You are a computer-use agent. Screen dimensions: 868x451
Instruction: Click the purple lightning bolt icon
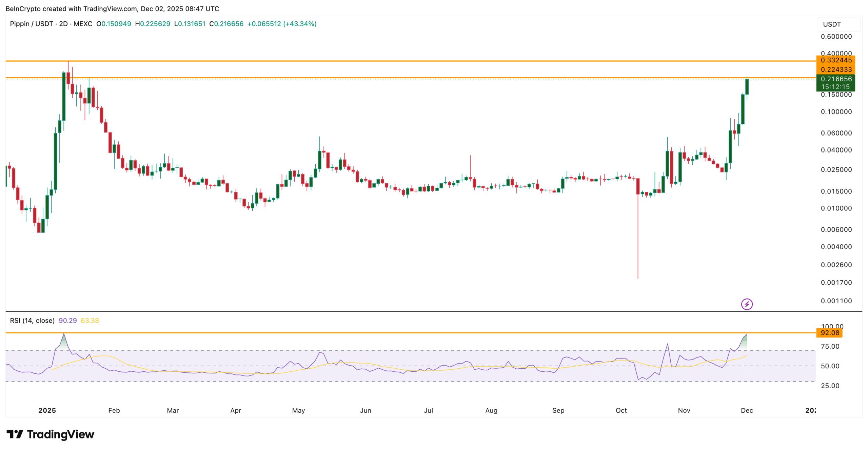(747, 304)
